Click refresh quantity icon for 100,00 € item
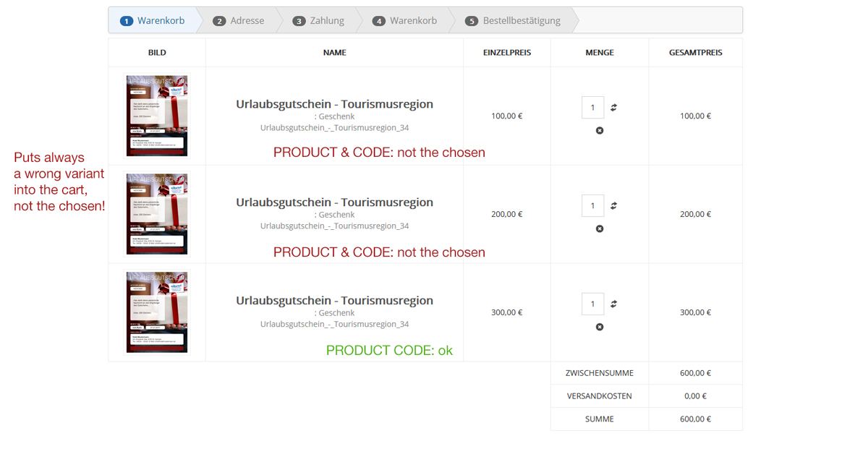The width and height of the screenshot is (868, 449). tap(613, 108)
